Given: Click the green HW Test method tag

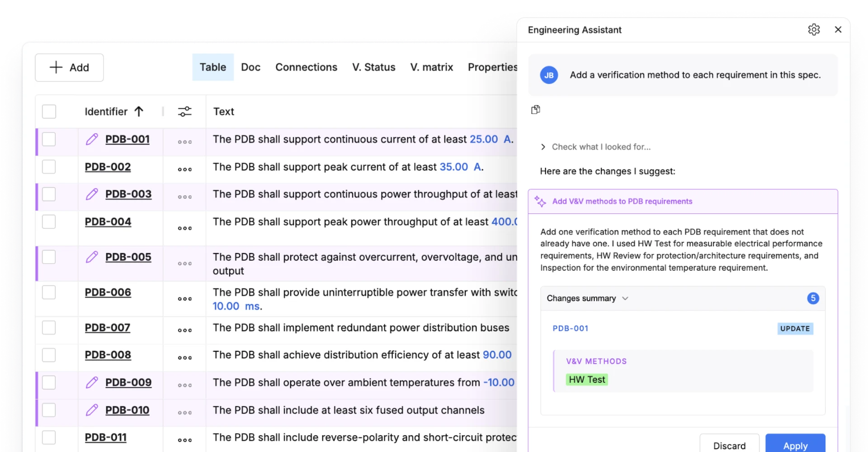Looking at the screenshot, I should pos(587,380).
